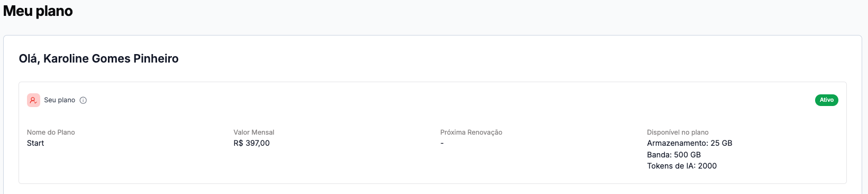
Task: Click the dash under Próxima Renovação
Action: coord(442,143)
